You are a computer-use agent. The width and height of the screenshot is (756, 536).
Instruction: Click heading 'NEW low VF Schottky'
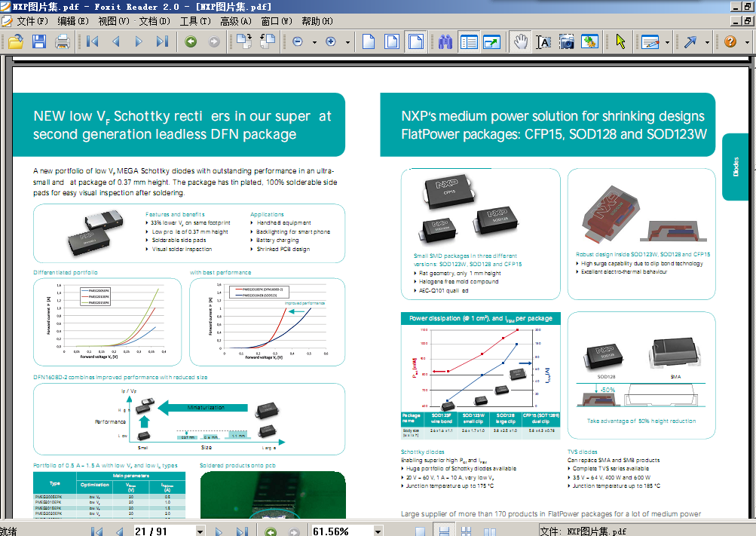(x=182, y=125)
